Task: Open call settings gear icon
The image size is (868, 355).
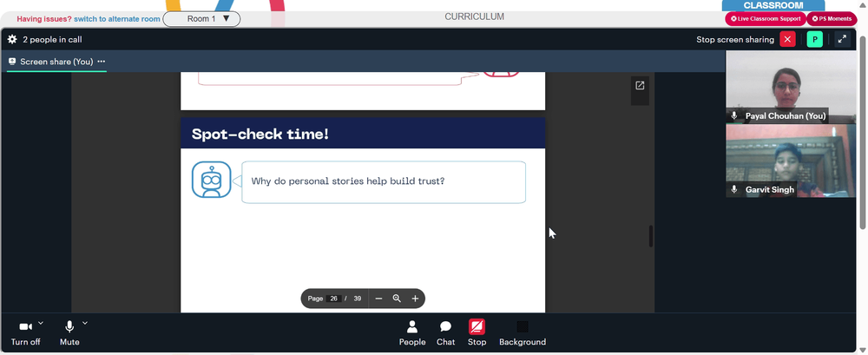Action: point(12,39)
